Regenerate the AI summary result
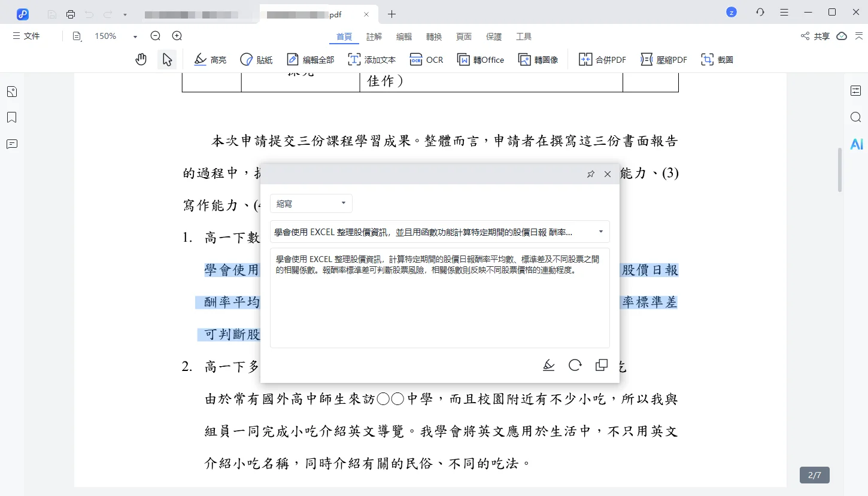 click(575, 365)
